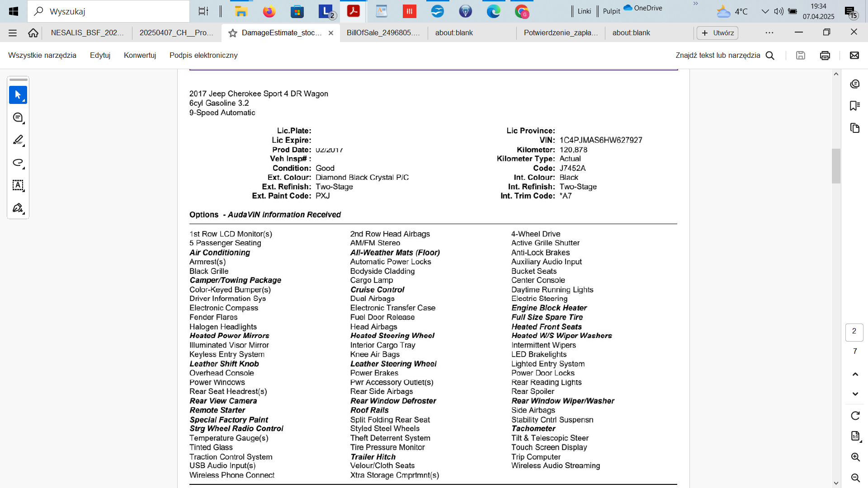Share the file by email
Image resolution: width=868 pixels, height=488 pixels.
(x=854, y=56)
